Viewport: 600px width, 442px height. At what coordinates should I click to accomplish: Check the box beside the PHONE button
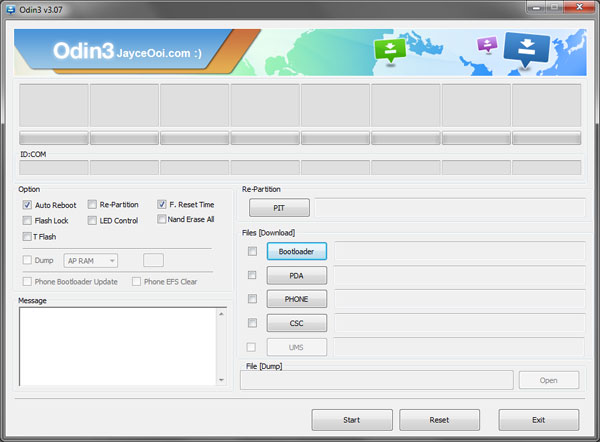[252, 298]
